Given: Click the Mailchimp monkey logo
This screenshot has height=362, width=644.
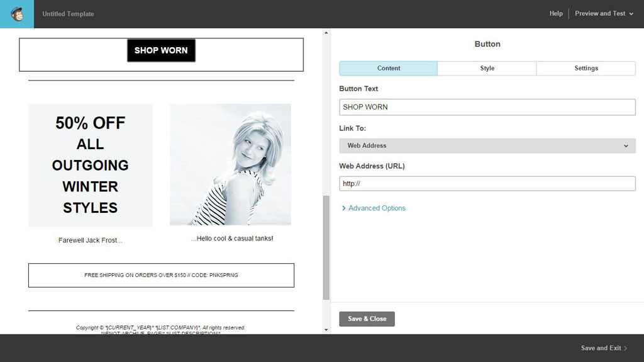Looking at the screenshot, I should point(17,14).
